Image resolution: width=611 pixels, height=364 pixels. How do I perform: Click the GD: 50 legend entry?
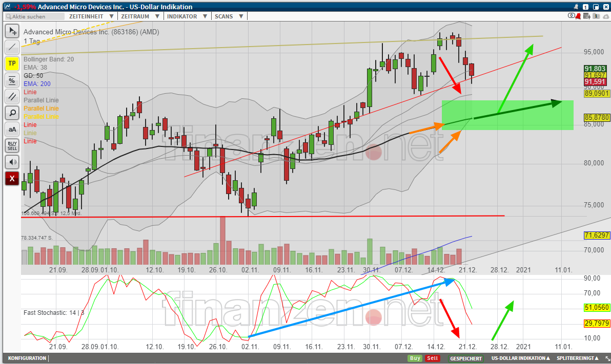click(33, 76)
